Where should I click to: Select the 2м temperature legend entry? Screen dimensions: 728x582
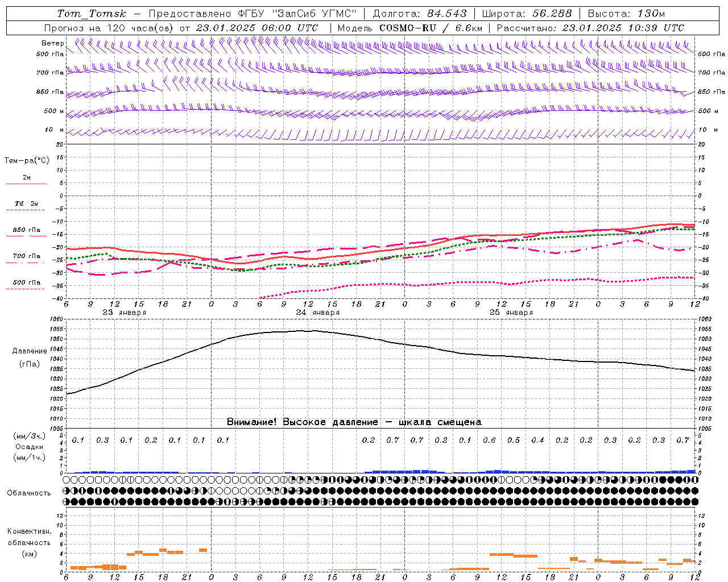click(26, 178)
